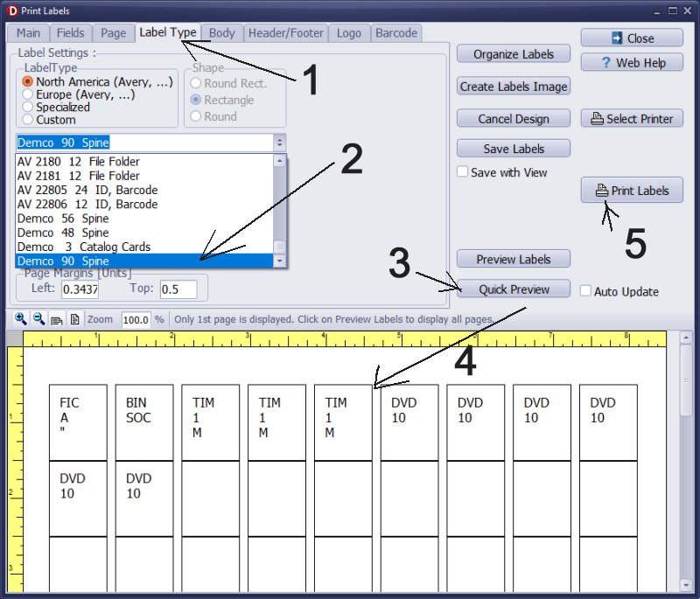Click the Zoom percentage field
The height and width of the screenshot is (599, 700).
136,320
